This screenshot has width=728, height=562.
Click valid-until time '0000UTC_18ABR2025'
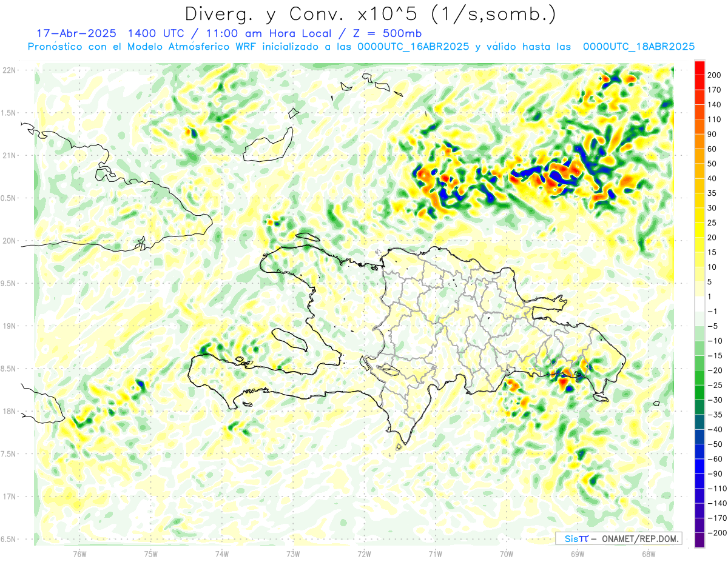[638, 47]
